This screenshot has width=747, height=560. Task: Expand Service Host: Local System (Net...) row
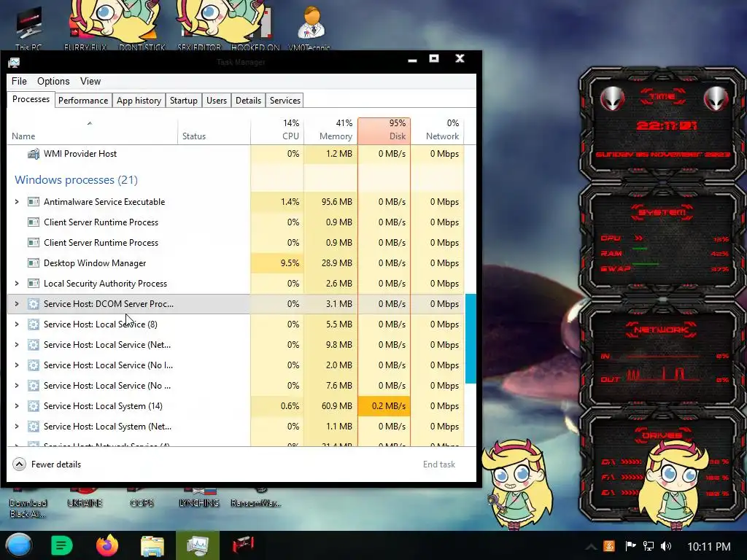(x=17, y=427)
